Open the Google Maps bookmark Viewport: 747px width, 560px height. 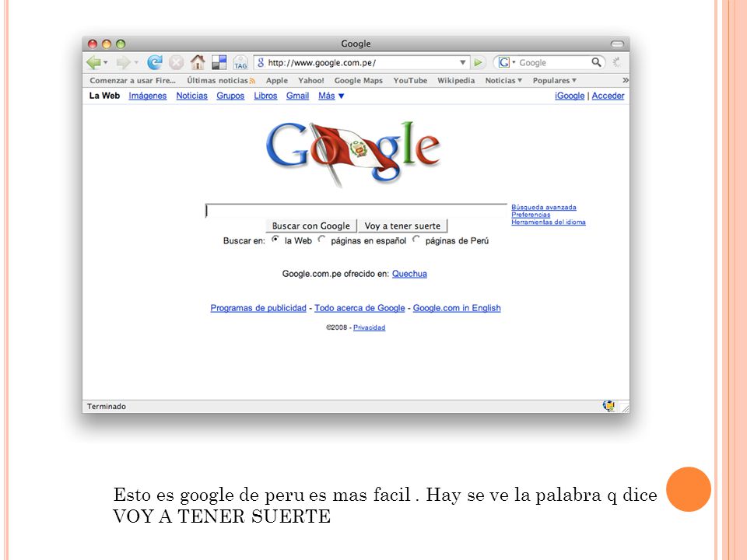(x=358, y=80)
